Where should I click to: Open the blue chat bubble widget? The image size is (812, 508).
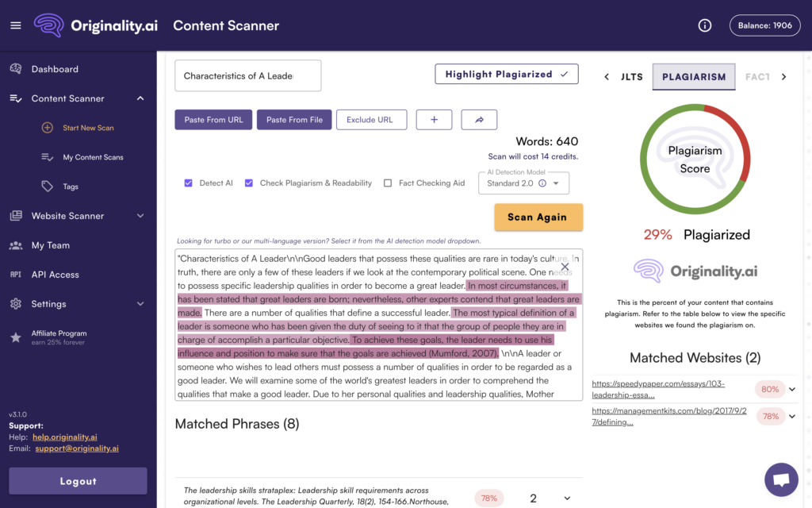(x=781, y=479)
